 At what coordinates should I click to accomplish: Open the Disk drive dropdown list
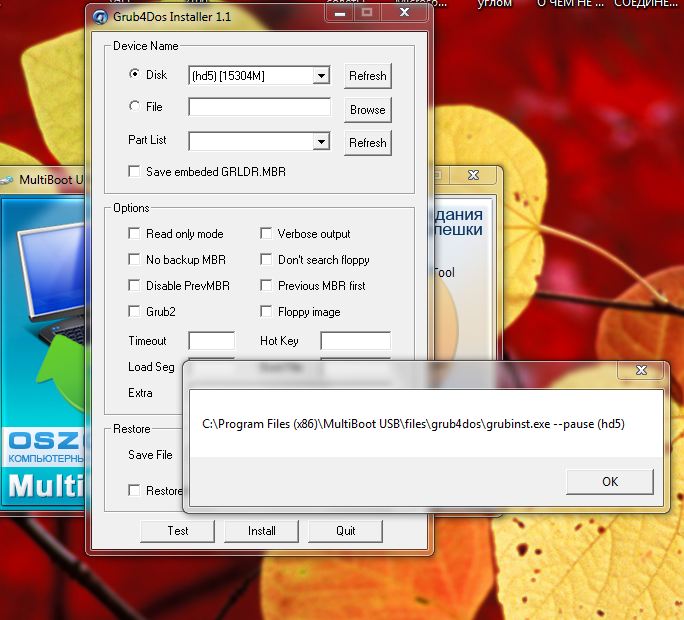(x=321, y=76)
